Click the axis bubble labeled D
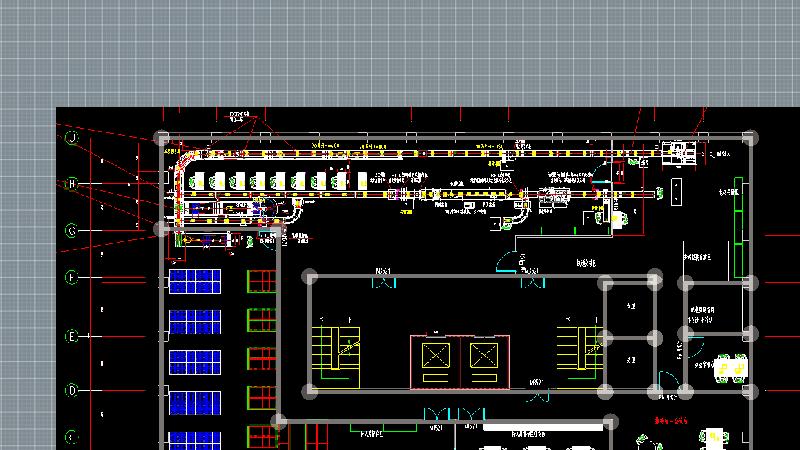Viewport: 800px width, 450px height. click(x=72, y=390)
